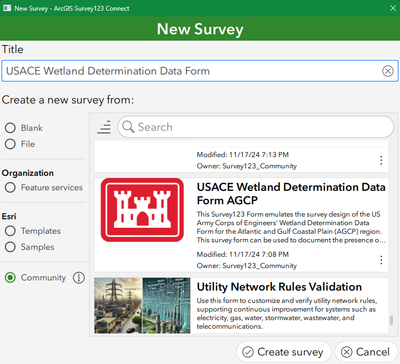400x364 pixels.
Task: Click the 'Modified: 11/17/24 7:13 PM' text
Action: pos(243,155)
